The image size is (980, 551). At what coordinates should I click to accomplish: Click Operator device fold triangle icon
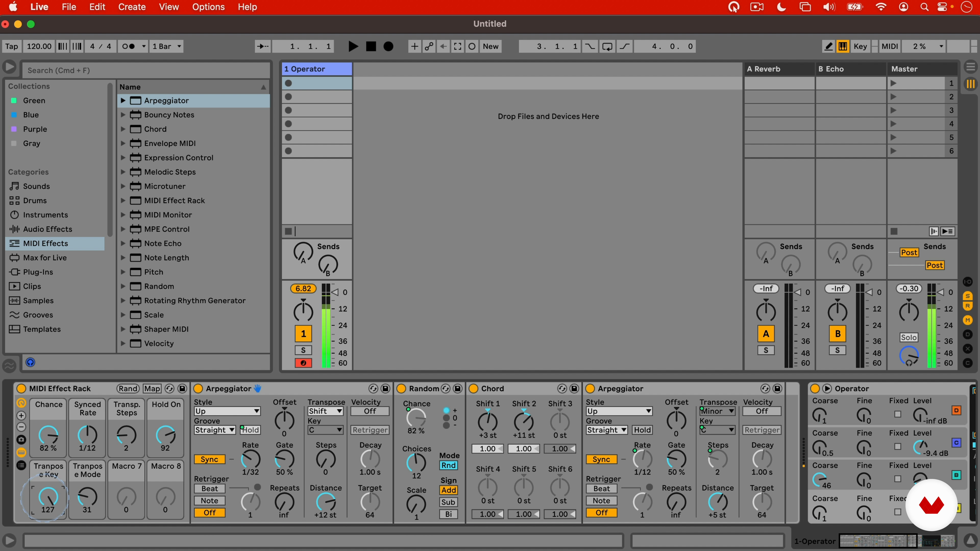[x=827, y=388]
